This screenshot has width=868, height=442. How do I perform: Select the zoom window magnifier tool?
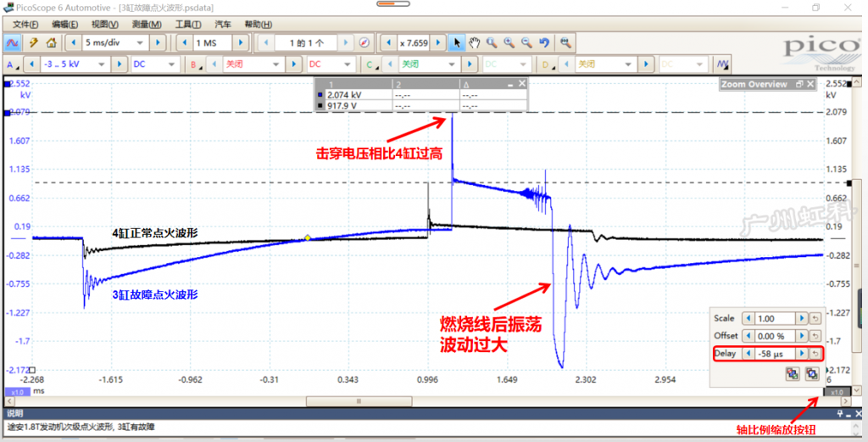coord(491,42)
